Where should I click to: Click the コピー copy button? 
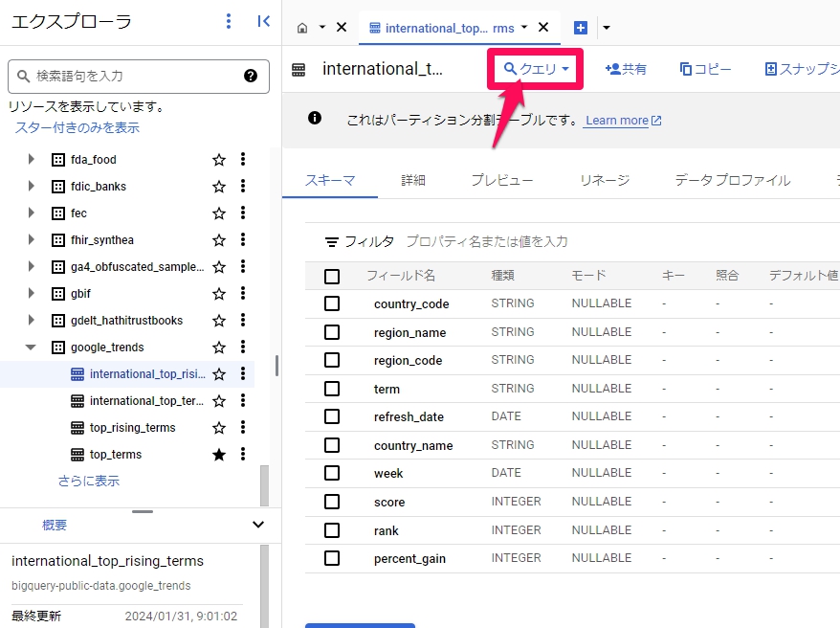pos(705,69)
